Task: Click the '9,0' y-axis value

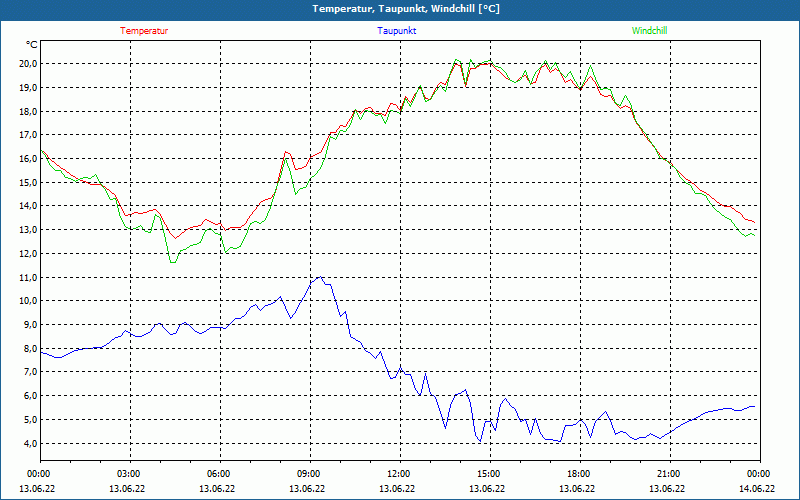Action: coord(30,325)
